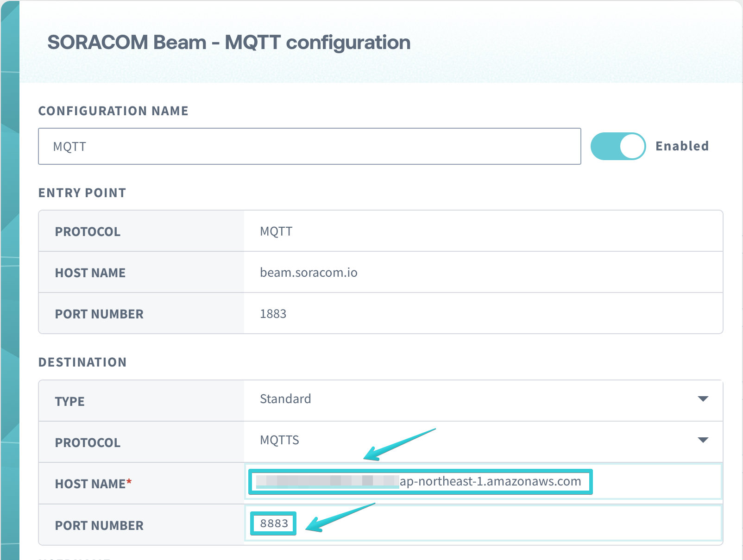Screen dimensions: 743x560
Task: Click the Entry Point host beam.soracom.io
Action: point(309,273)
